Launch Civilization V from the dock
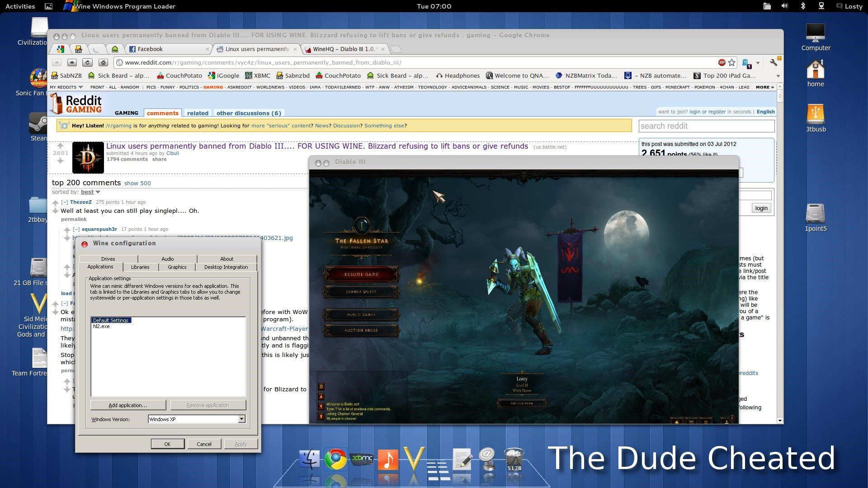Image resolution: width=868 pixels, height=488 pixels. point(414,459)
